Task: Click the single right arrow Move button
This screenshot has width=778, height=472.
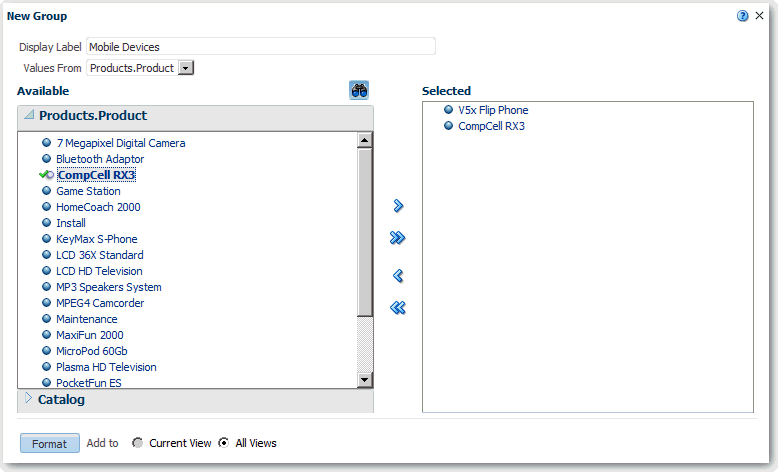Action: tap(398, 205)
